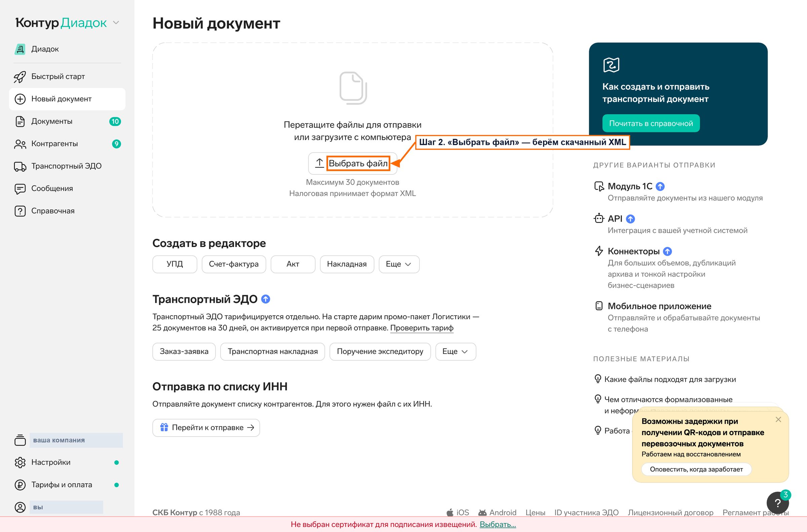Image resolution: width=807 pixels, height=532 pixels.
Task: Click the map icon in the transport document card
Action: point(611,65)
